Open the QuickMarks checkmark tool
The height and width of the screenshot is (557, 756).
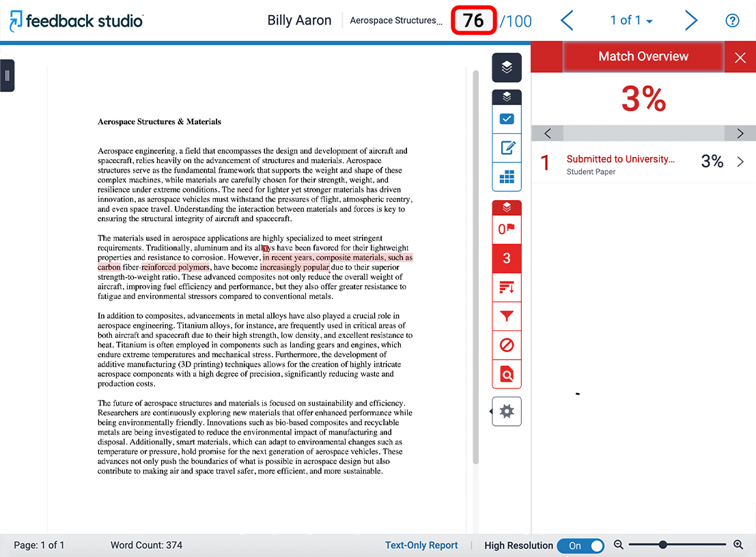507,119
